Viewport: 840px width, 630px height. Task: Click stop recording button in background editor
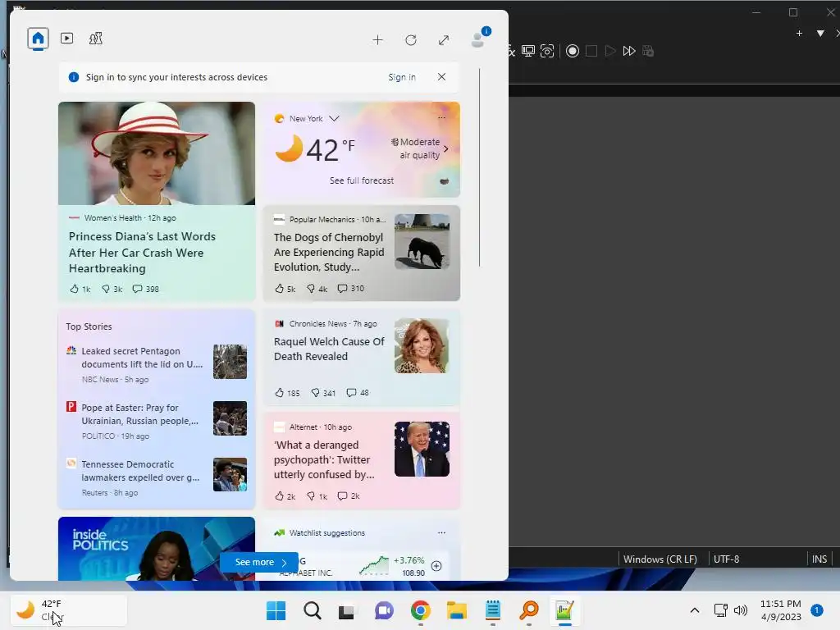click(591, 51)
